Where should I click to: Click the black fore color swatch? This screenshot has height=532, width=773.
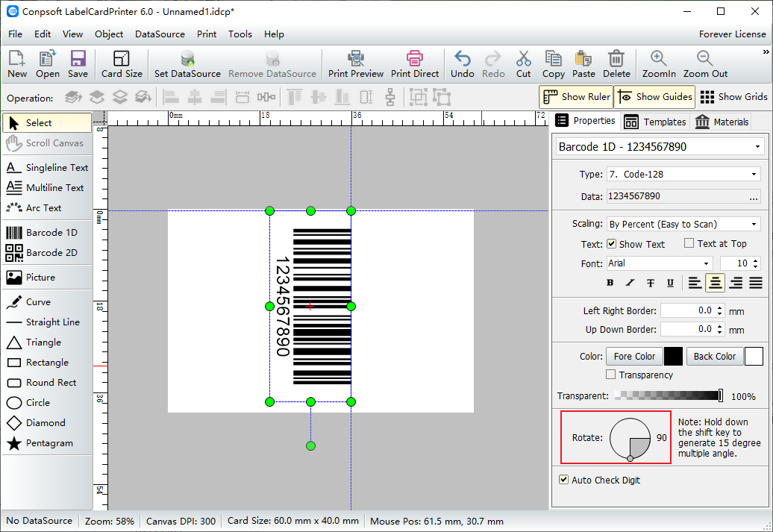[673, 356]
